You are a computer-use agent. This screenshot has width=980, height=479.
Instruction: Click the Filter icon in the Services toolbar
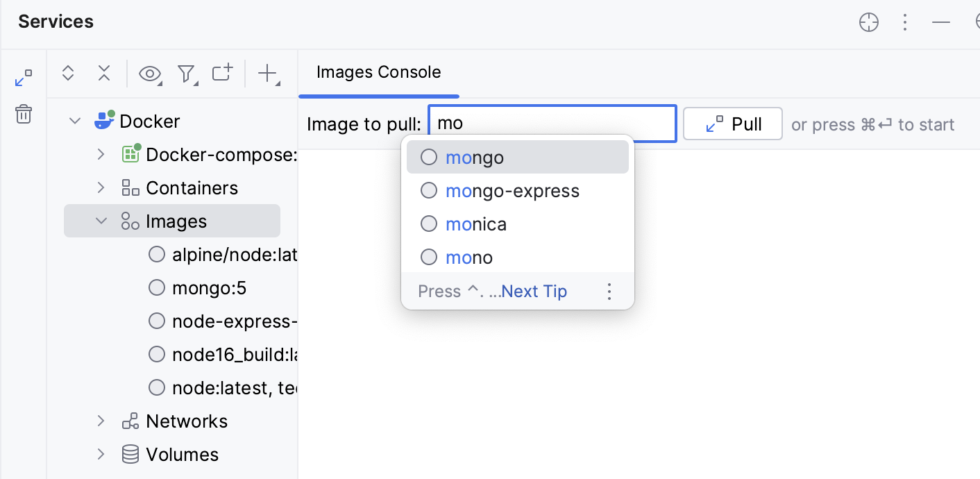pos(186,73)
